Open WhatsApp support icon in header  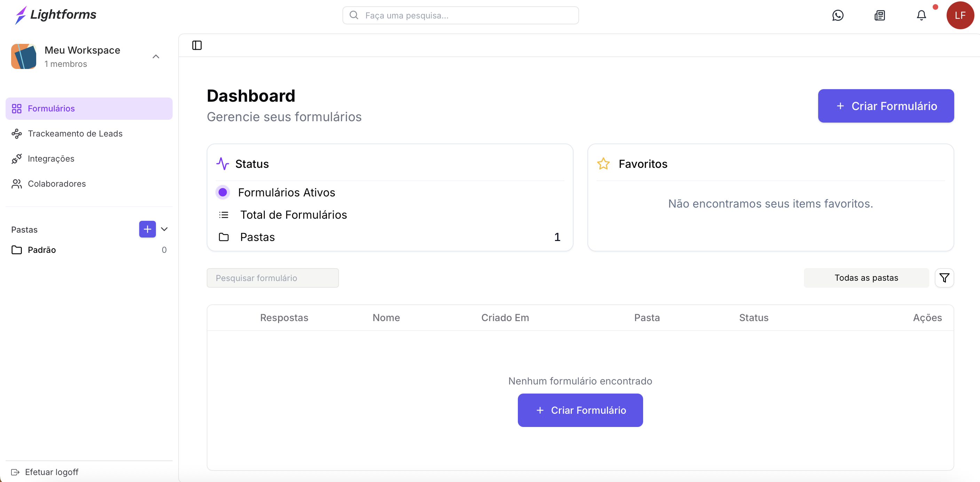pyautogui.click(x=838, y=15)
